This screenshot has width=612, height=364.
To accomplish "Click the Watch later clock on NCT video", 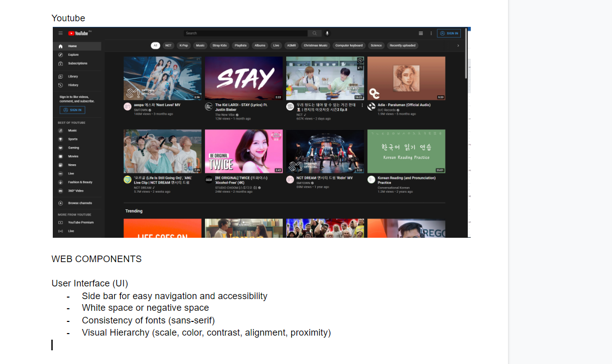I will tap(360, 60).
